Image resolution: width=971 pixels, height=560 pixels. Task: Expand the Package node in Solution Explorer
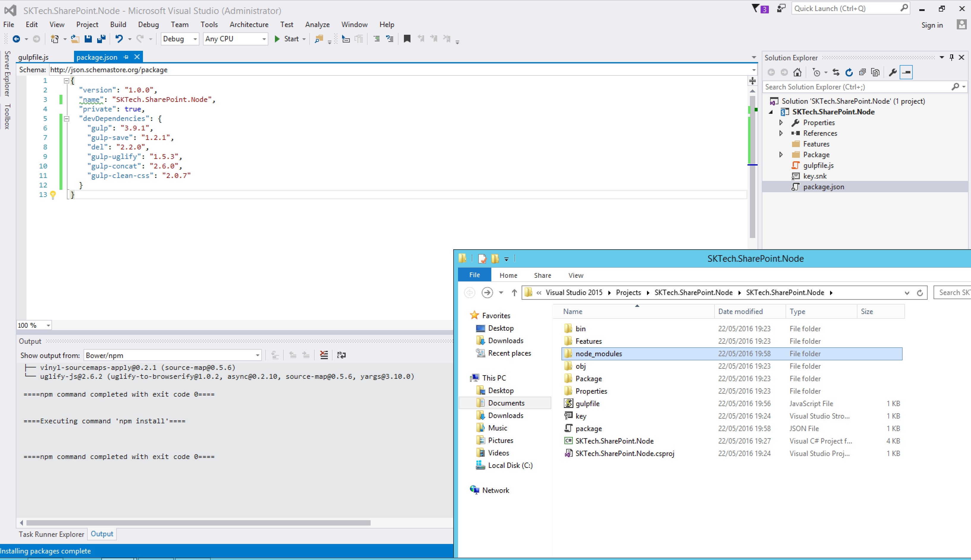[781, 154]
